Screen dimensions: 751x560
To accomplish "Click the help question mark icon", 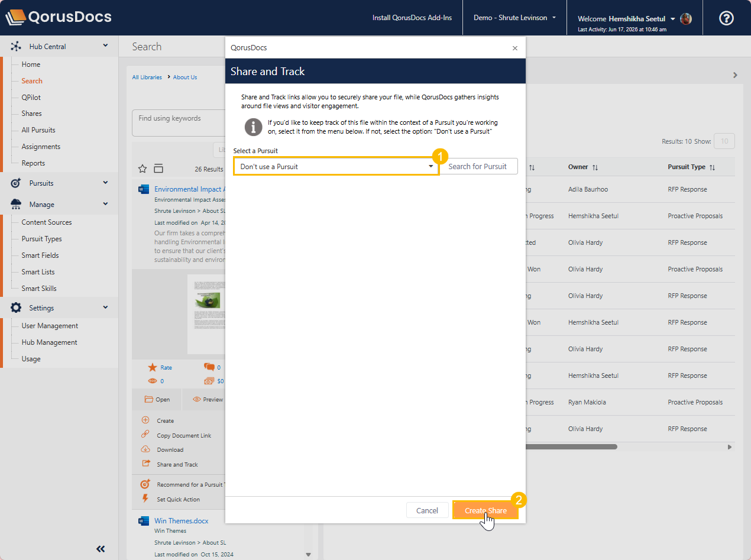I will (726, 18).
